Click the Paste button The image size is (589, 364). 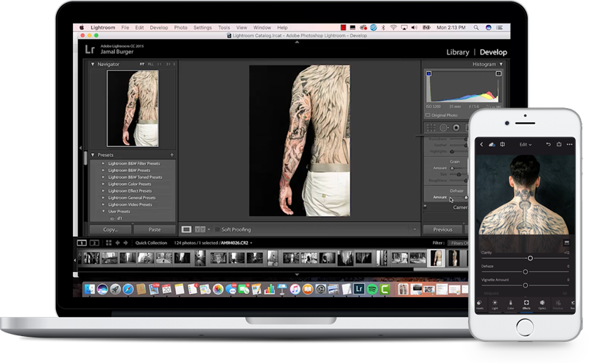pos(155,229)
